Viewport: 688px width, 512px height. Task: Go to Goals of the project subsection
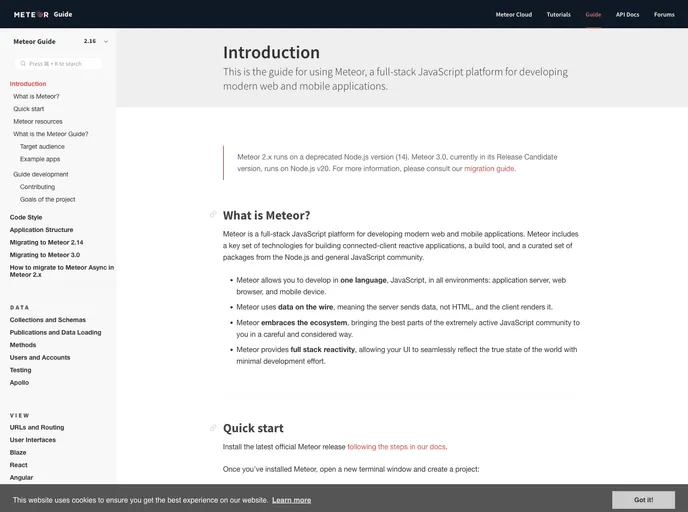(x=47, y=200)
